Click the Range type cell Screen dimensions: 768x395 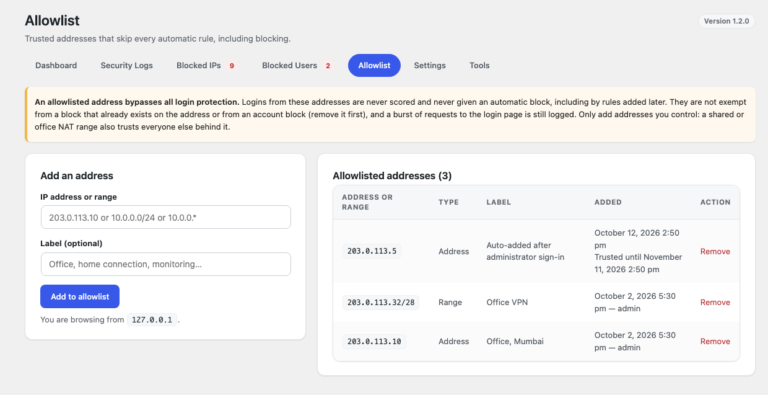pos(450,302)
